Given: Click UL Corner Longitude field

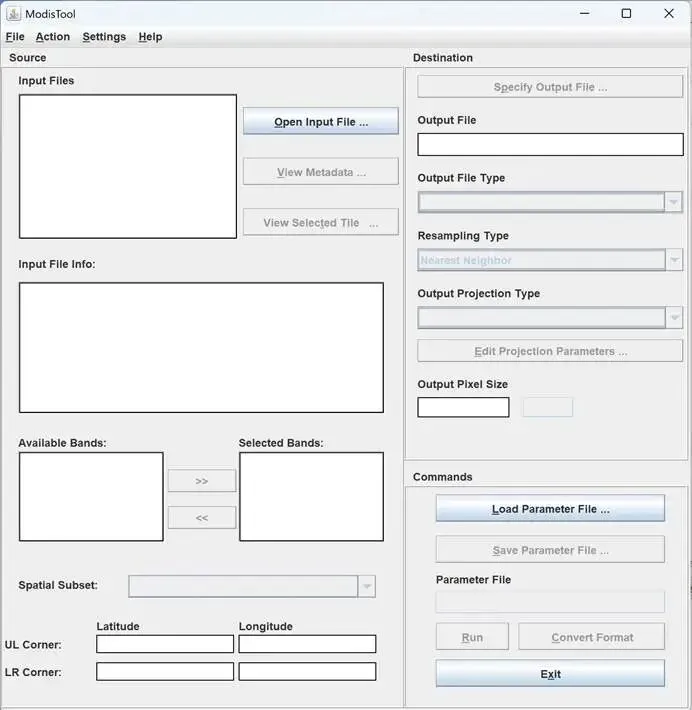Looking at the screenshot, I should pyautogui.click(x=307, y=643).
